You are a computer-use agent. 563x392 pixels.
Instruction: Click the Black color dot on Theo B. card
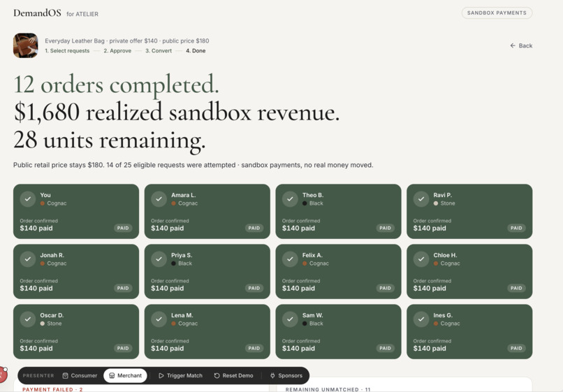(305, 203)
